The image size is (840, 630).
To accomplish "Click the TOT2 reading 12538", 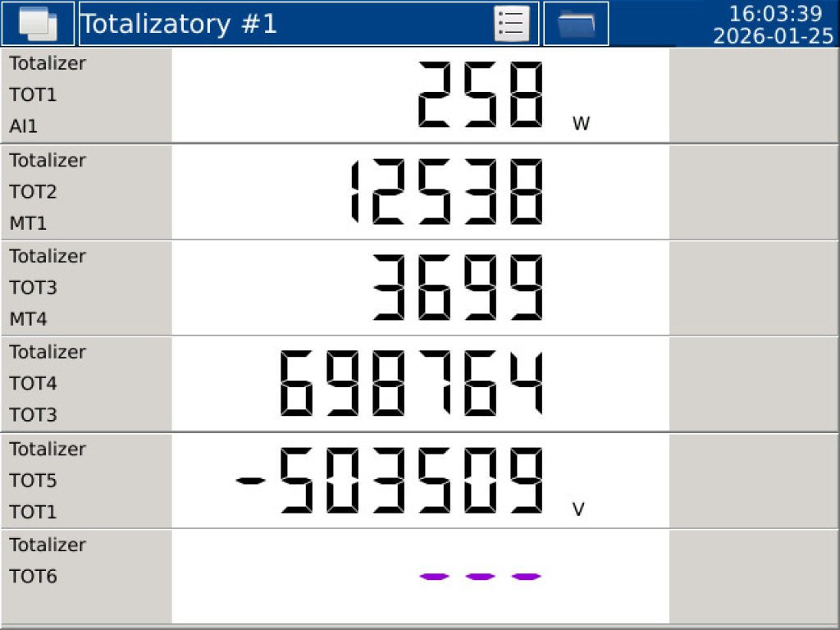I will click(446, 192).
